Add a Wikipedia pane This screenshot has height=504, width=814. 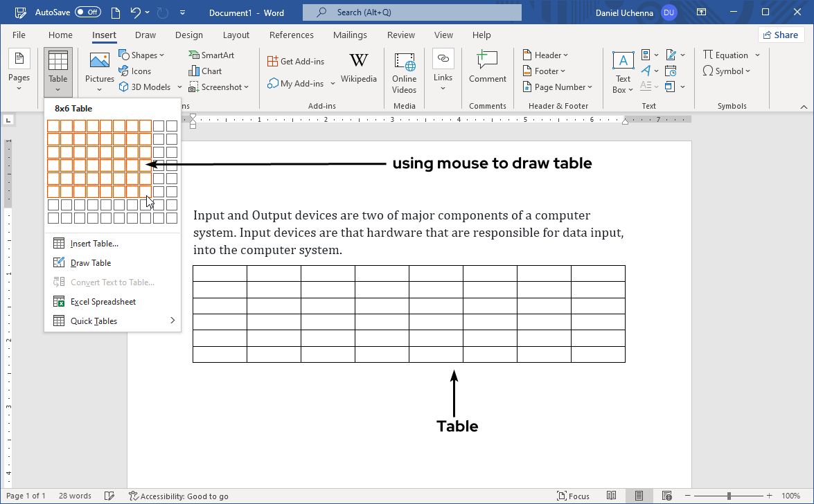click(358, 69)
